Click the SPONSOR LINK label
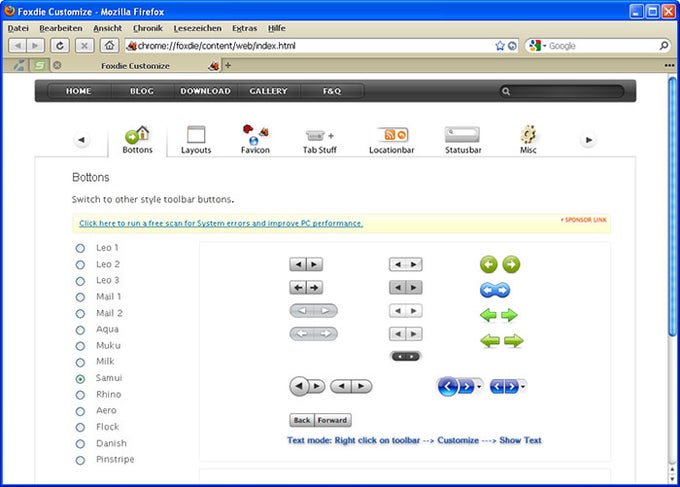This screenshot has width=680, height=487. click(584, 220)
